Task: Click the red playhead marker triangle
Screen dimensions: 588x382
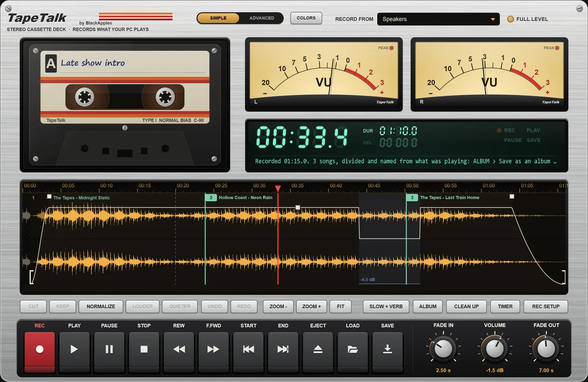Action: pyautogui.click(x=278, y=189)
